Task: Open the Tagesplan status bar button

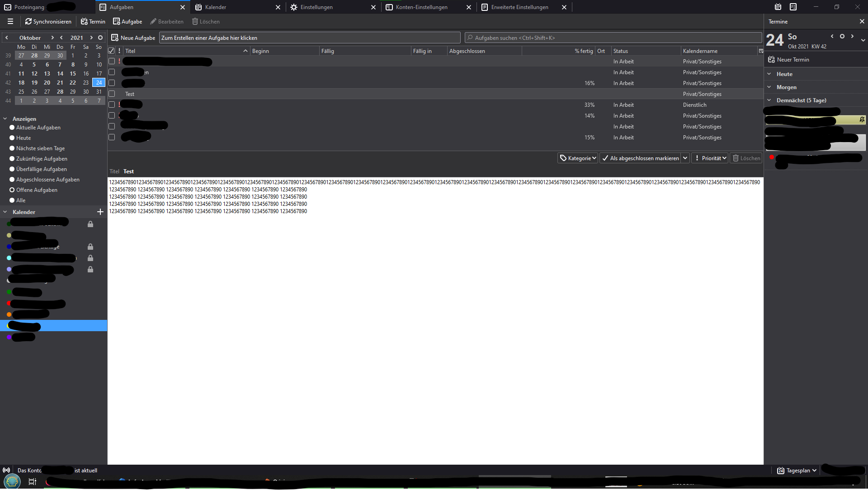Action: (x=797, y=471)
